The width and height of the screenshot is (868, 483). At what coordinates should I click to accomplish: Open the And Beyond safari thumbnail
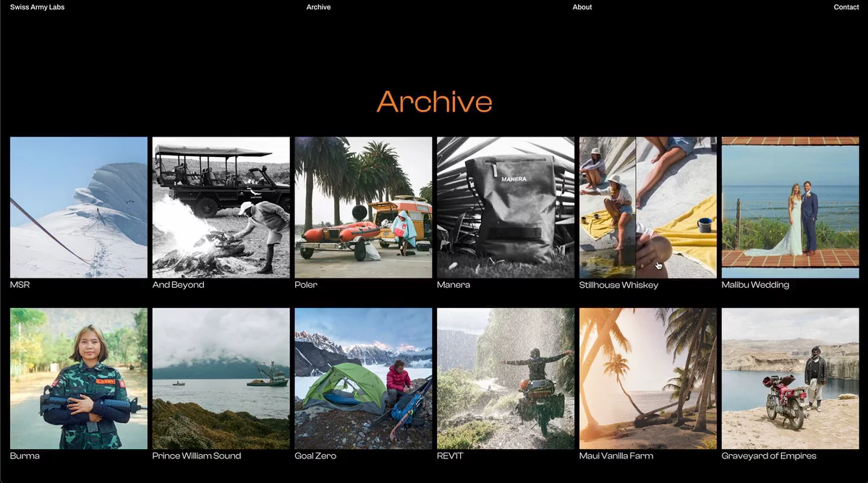coord(221,208)
